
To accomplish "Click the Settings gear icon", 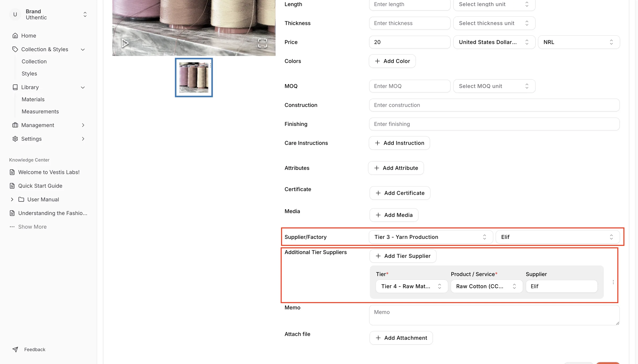I will 15,139.
